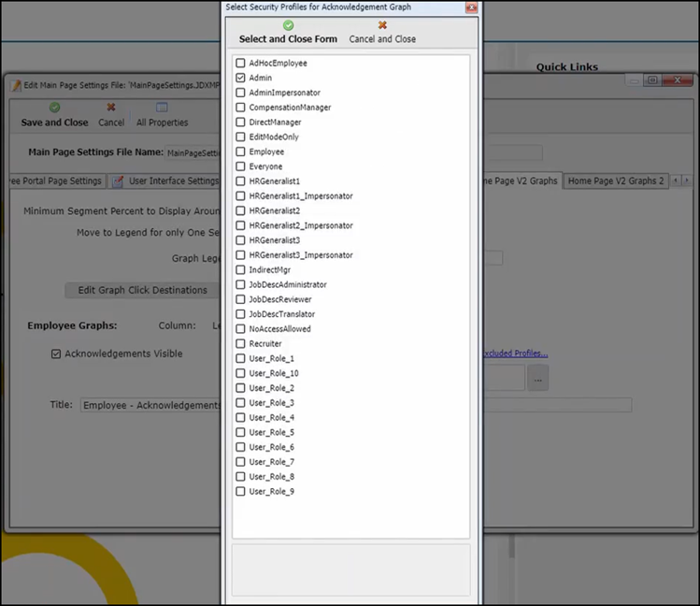
Task: Click the edit icon in the settings title bar
Action: pos(16,85)
